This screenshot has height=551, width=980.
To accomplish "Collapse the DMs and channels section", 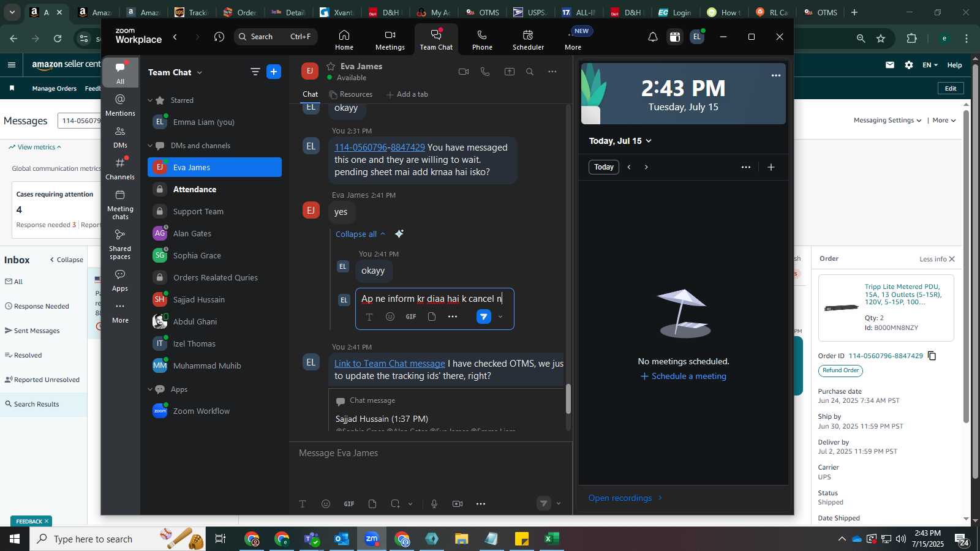I will (x=150, y=146).
